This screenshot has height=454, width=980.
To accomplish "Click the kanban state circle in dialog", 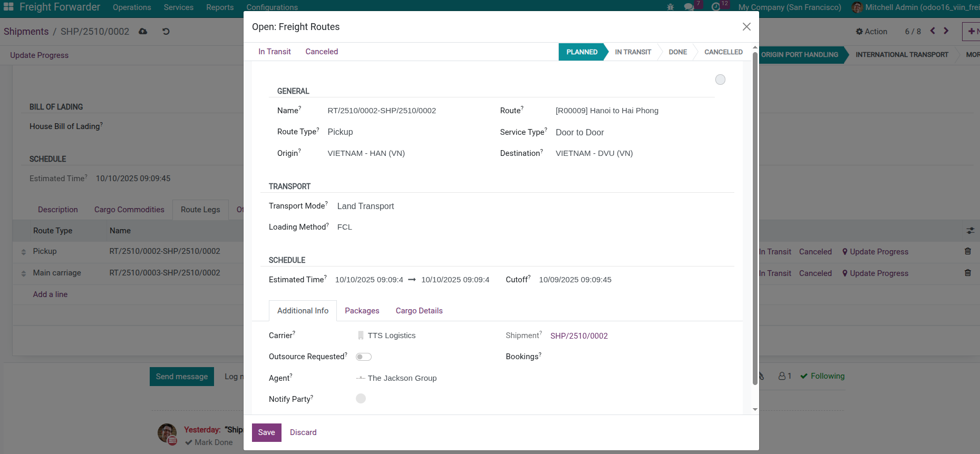I will pos(720,80).
